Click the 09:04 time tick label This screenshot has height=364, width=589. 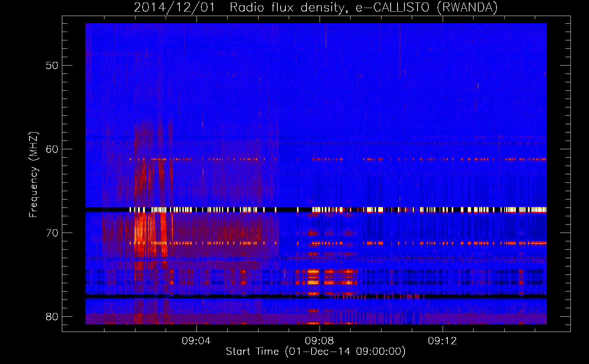click(197, 341)
